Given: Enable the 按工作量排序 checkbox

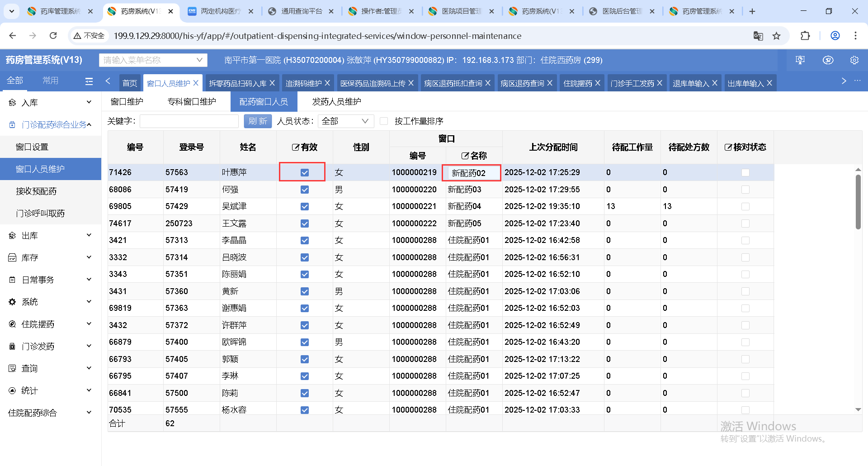Looking at the screenshot, I should (384, 121).
